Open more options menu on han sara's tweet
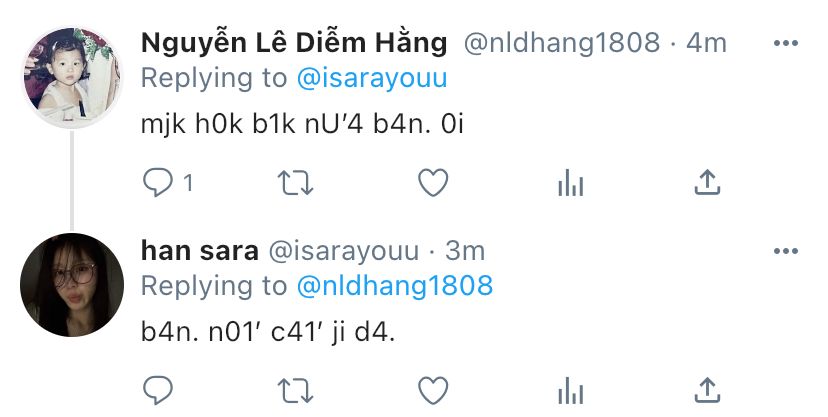The width and height of the screenshot is (828, 417). (786, 251)
